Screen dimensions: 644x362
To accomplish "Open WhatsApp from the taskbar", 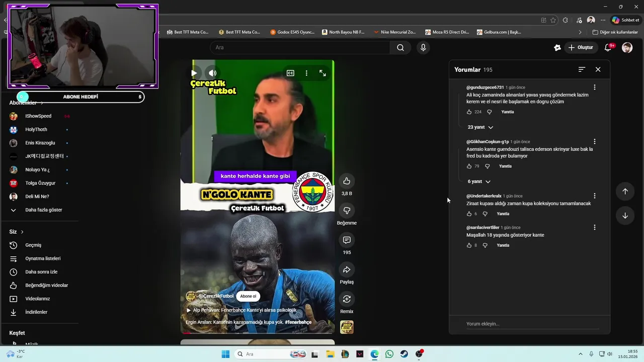I will tap(389, 354).
